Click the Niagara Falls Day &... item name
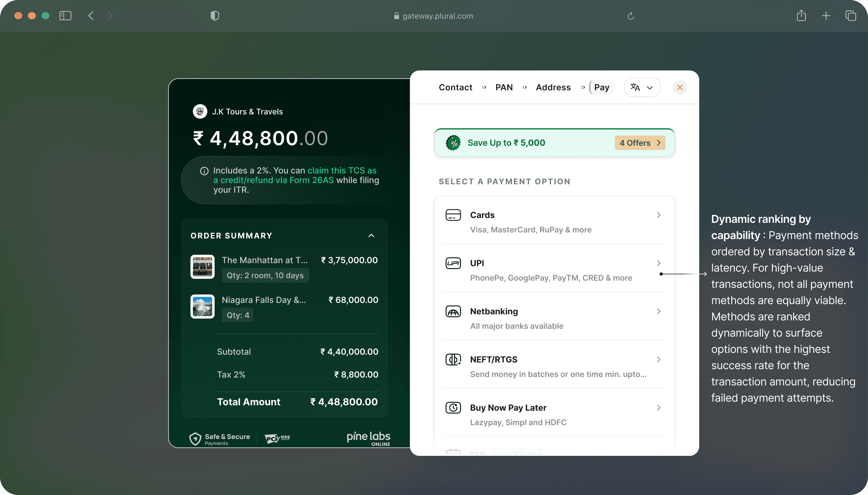The height and width of the screenshot is (495, 868). pos(264,300)
